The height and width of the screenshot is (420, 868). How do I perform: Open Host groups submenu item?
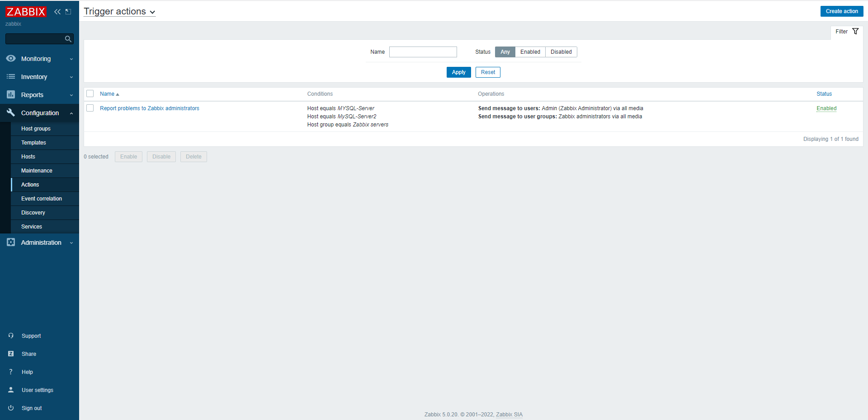[45, 129]
